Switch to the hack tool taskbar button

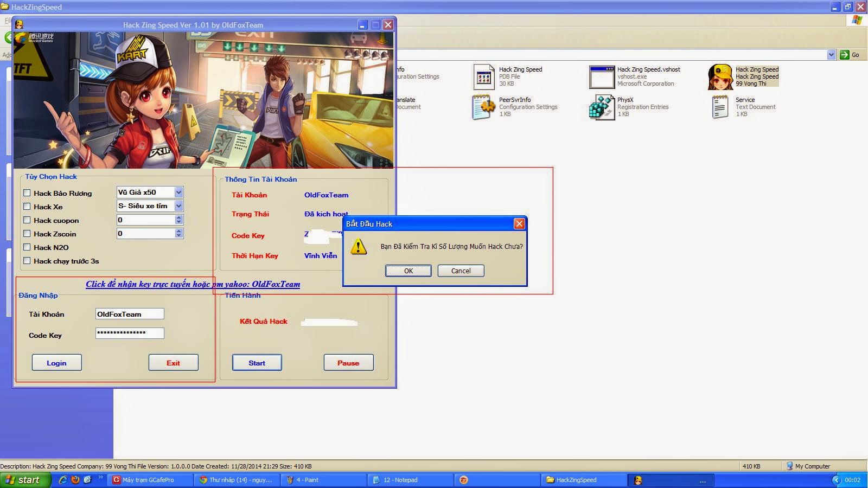point(671,480)
